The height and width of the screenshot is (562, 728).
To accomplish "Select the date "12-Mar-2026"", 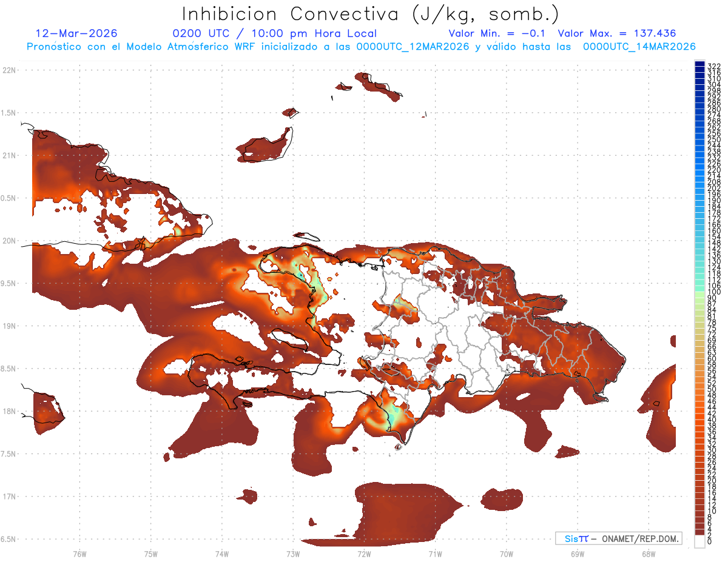I will [76, 33].
